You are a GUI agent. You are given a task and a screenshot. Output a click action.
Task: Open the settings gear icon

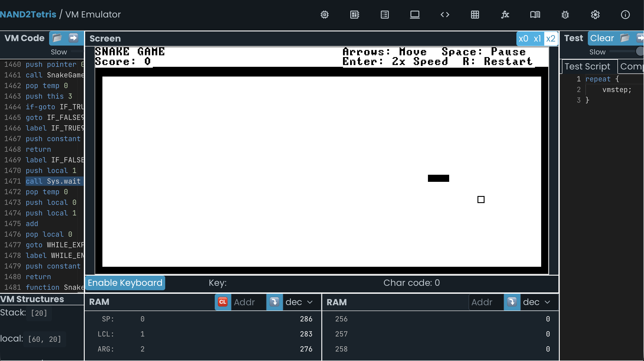tap(595, 15)
